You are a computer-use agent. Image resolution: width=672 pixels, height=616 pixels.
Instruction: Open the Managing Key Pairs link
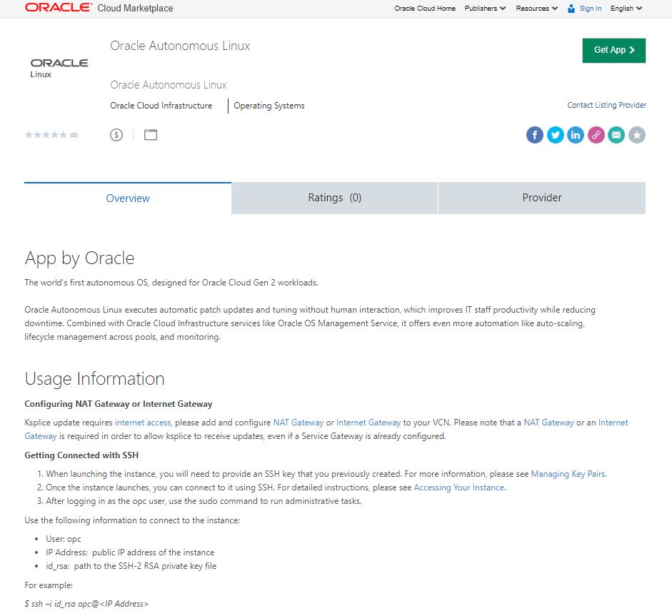click(567, 473)
